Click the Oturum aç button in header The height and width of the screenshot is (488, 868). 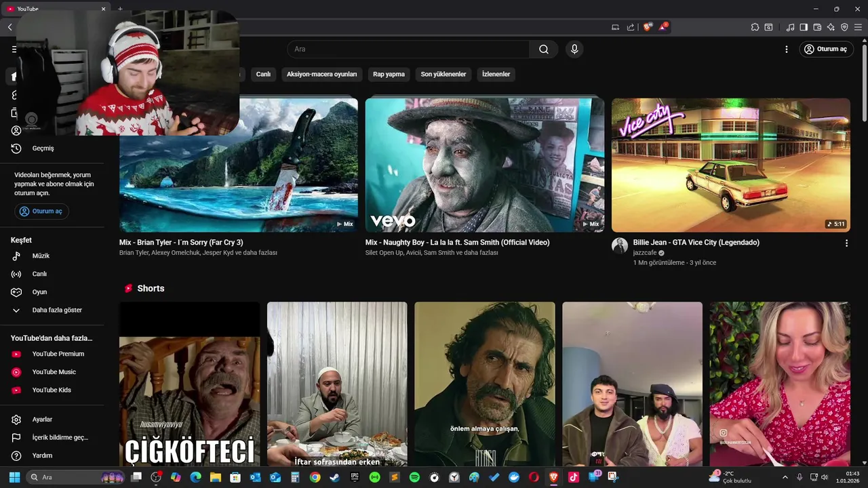point(826,49)
